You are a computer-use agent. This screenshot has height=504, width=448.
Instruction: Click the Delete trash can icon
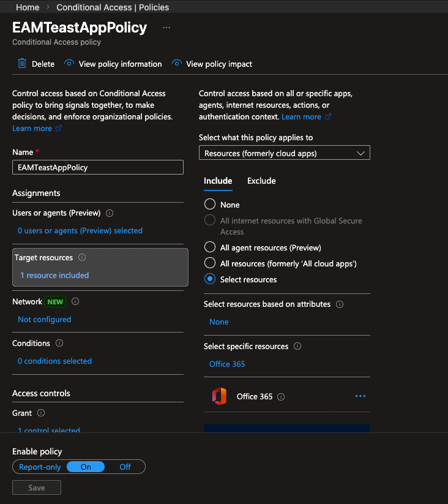pos(22,64)
